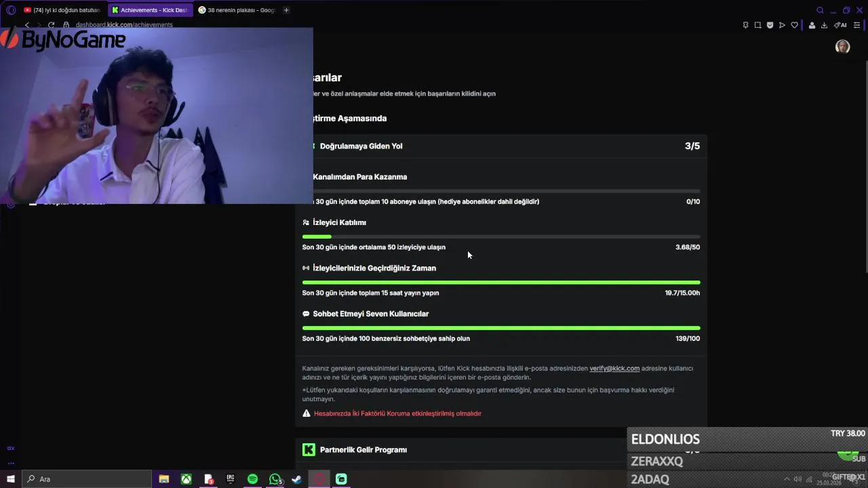Click the Opera menu logo
This screenshot has width=868, height=488.
11,10
